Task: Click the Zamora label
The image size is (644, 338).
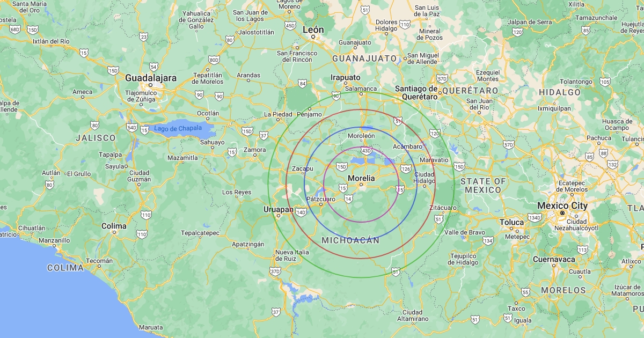Action: point(254,150)
